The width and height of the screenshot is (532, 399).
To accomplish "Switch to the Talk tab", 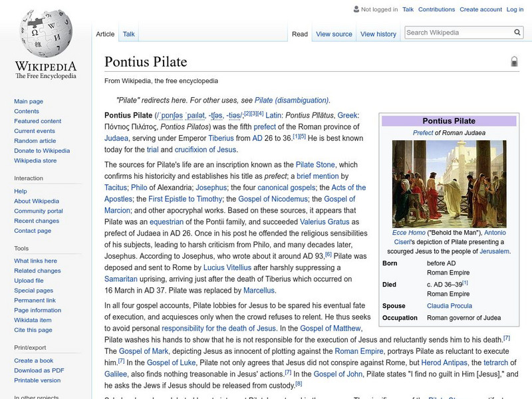I will pyautogui.click(x=128, y=34).
